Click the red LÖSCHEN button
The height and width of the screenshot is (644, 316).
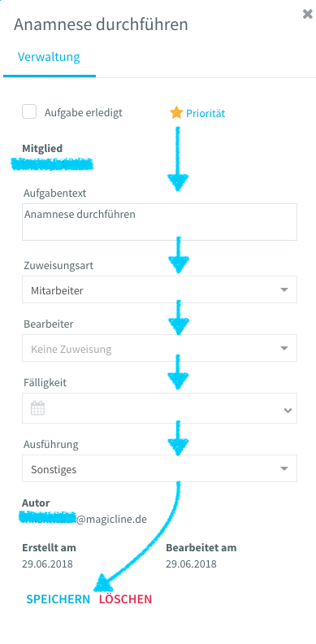click(125, 599)
